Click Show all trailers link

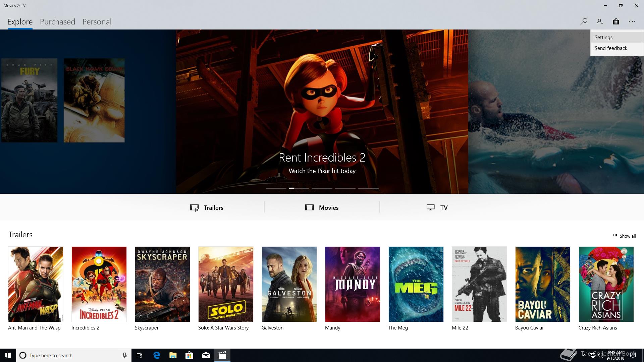pyautogui.click(x=624, y=236)
